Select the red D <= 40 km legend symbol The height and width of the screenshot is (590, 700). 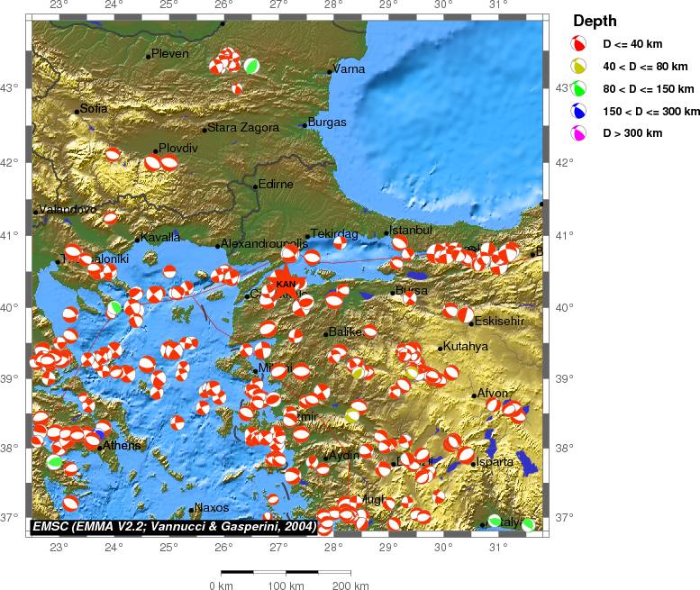(x=580, y=43)
